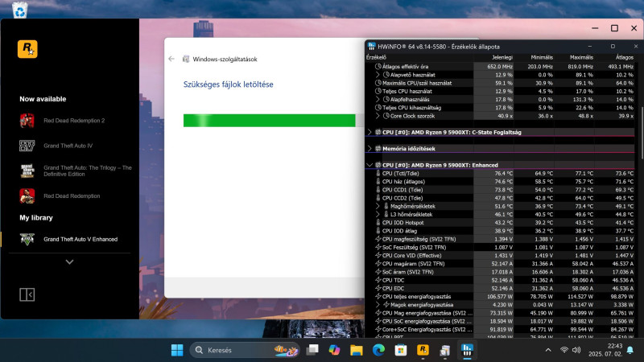Select Grand Theft Auto IV icon

point(27,146)
